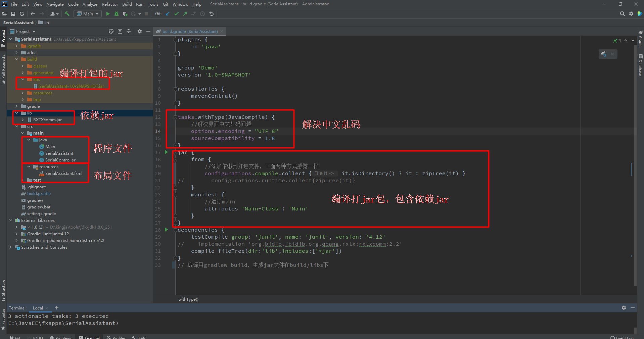The width and height of the screenshot is (644, 339).
Task: Expand the gradle folder node
Action: (x=16, y=106)
